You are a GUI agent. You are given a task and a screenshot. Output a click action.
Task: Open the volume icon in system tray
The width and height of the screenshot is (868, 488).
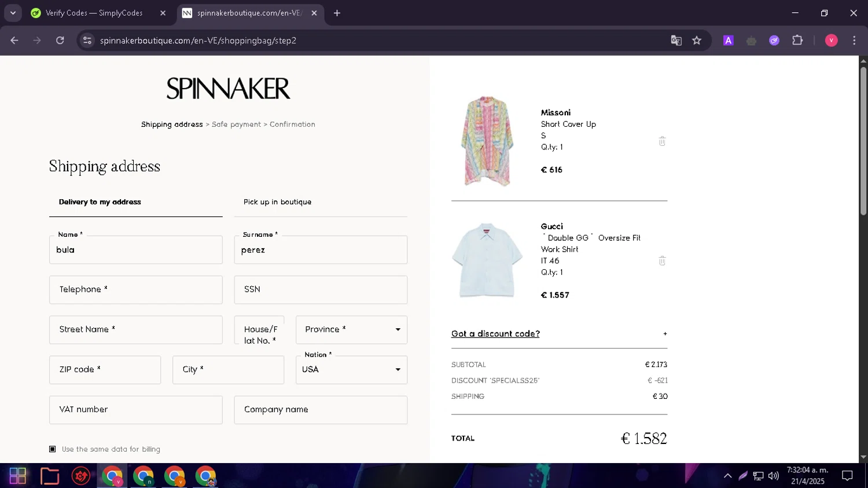click(774, 476)
